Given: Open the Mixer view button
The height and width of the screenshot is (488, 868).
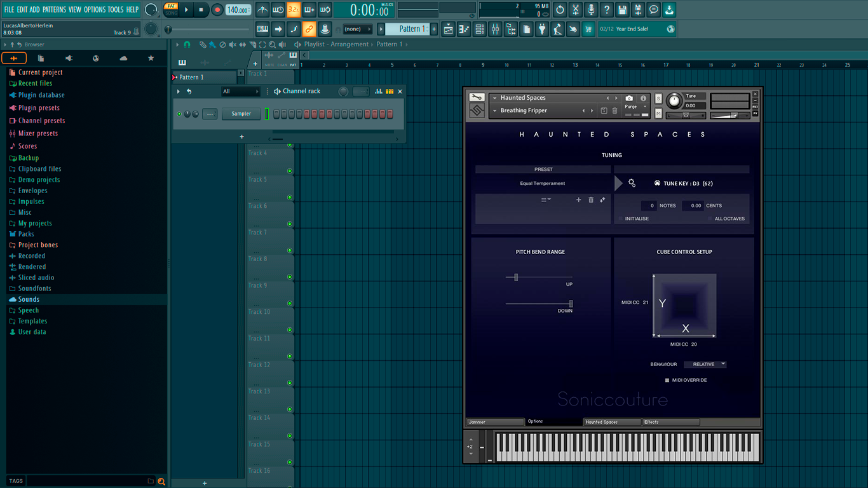Looking at the screenshot, I should click(495, 29).
